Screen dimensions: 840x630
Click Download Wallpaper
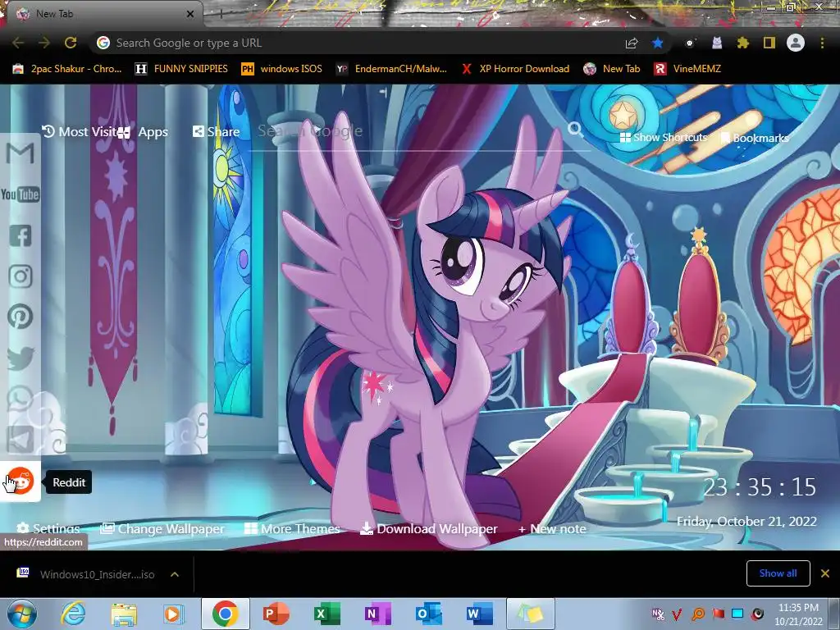click(x=428, y=529)
